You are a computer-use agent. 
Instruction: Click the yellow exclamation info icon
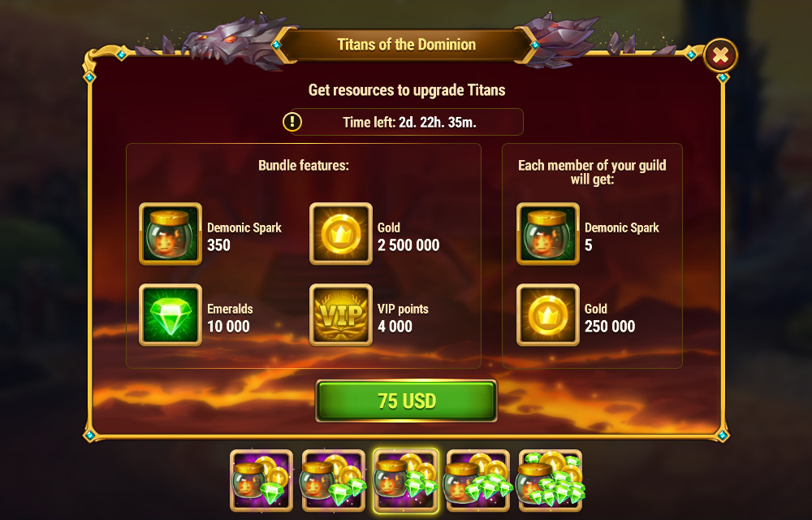click(292, 122)
